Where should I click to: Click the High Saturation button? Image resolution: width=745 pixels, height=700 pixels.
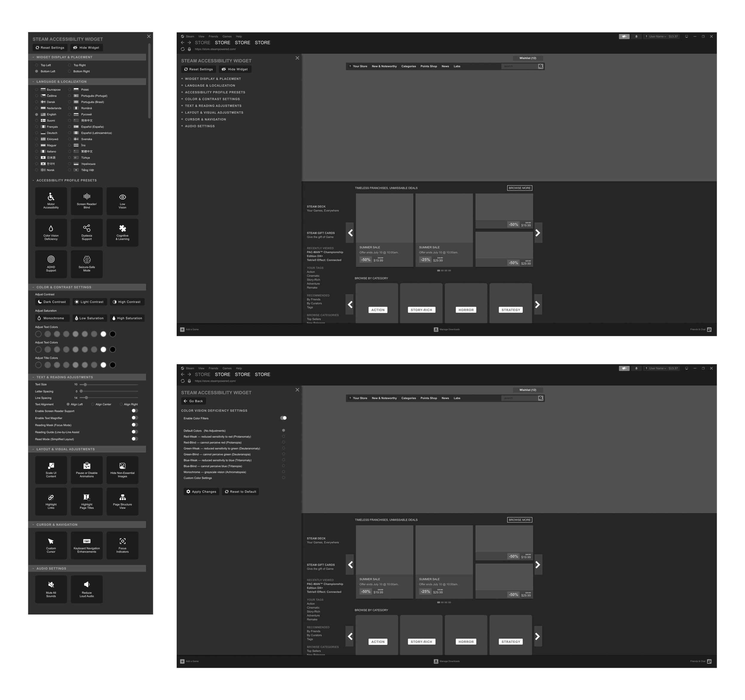[x=127, y=318]
